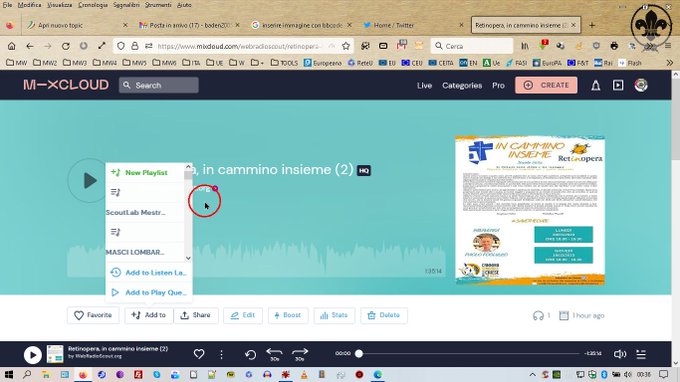Switch to the Home / Twitter tab
Viewport: 680px width, 382px height.
coord(413,25)
